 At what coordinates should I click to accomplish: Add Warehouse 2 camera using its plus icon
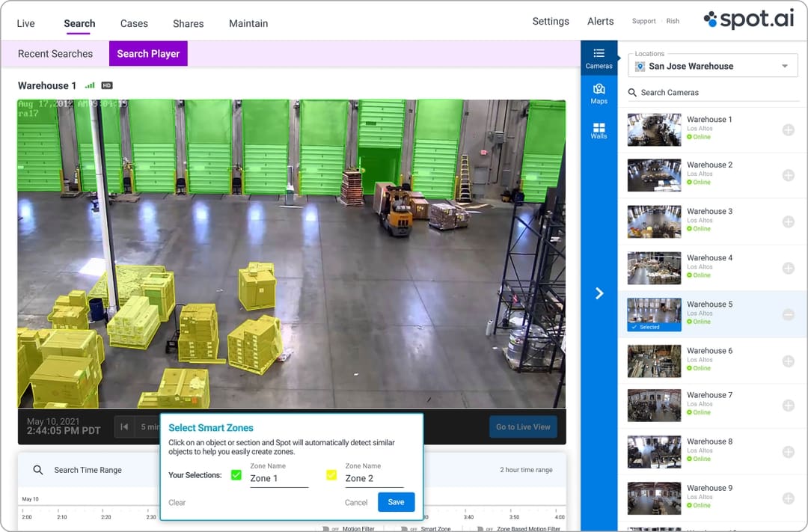click(788, 175)
